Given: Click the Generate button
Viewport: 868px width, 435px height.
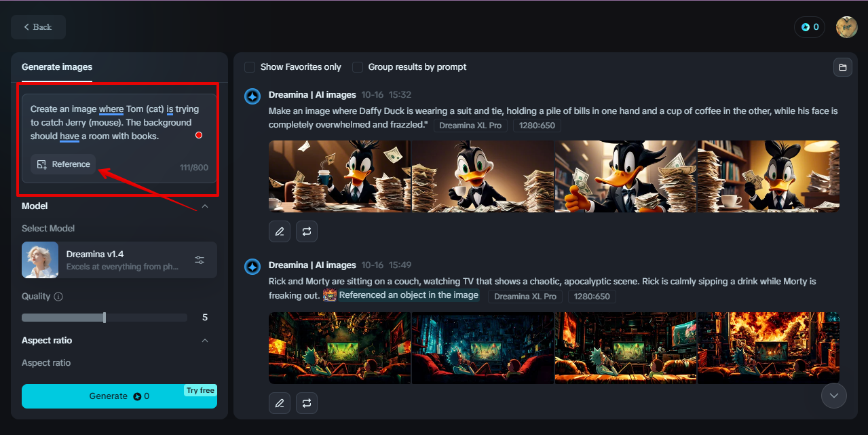Looking at the screenshot, I should point(119,396).
